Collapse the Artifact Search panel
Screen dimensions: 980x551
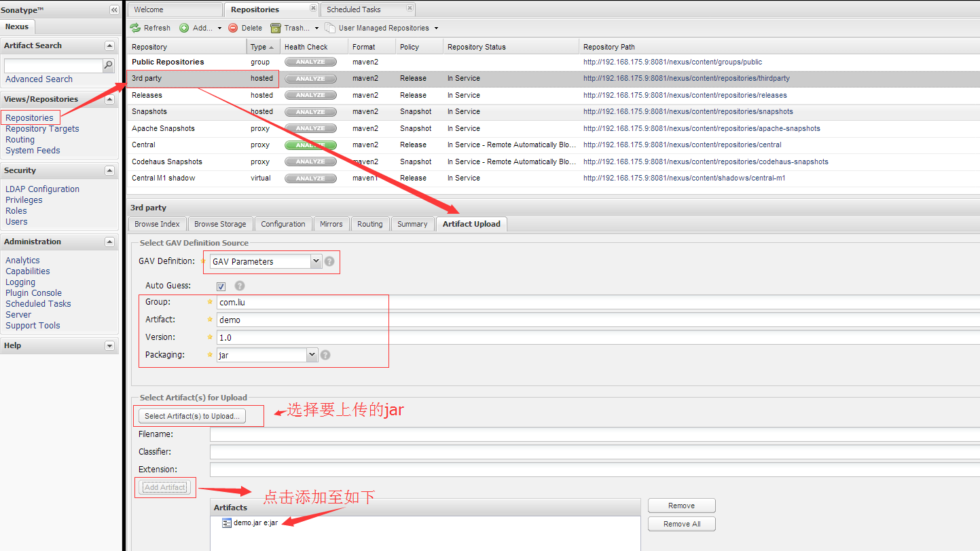click(x=109, y=45)
